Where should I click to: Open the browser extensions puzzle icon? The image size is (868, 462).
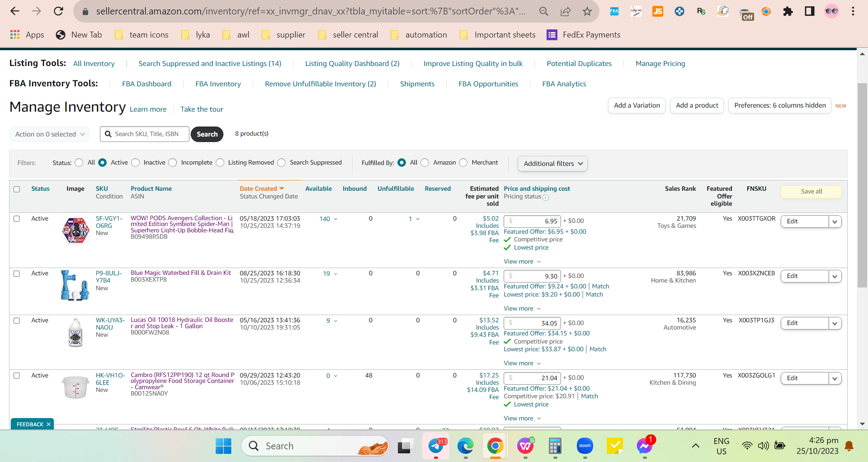[788, 11]
